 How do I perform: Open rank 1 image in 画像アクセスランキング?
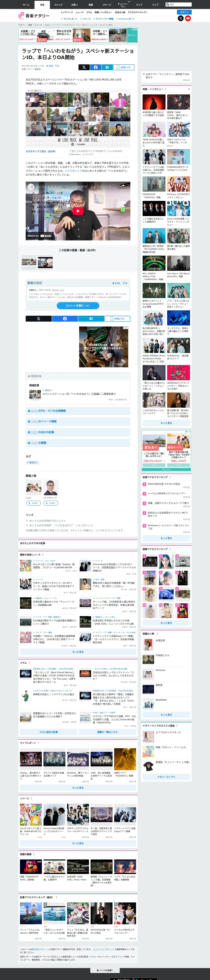tap(150, 562)
